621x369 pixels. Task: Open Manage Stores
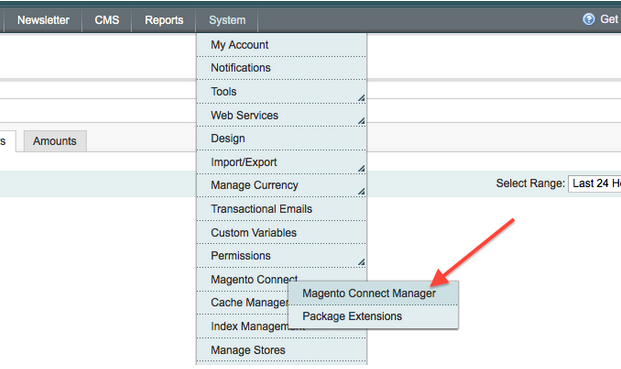282,350
